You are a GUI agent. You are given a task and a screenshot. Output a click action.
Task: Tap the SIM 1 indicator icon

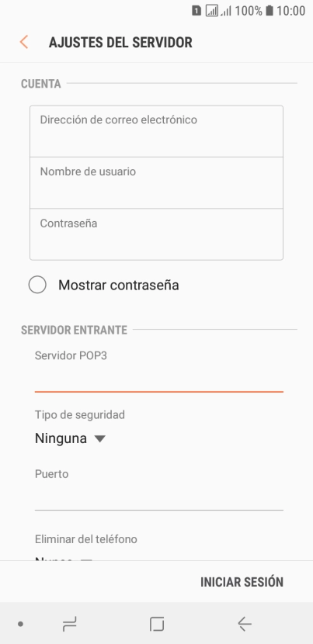coord(196,11)
